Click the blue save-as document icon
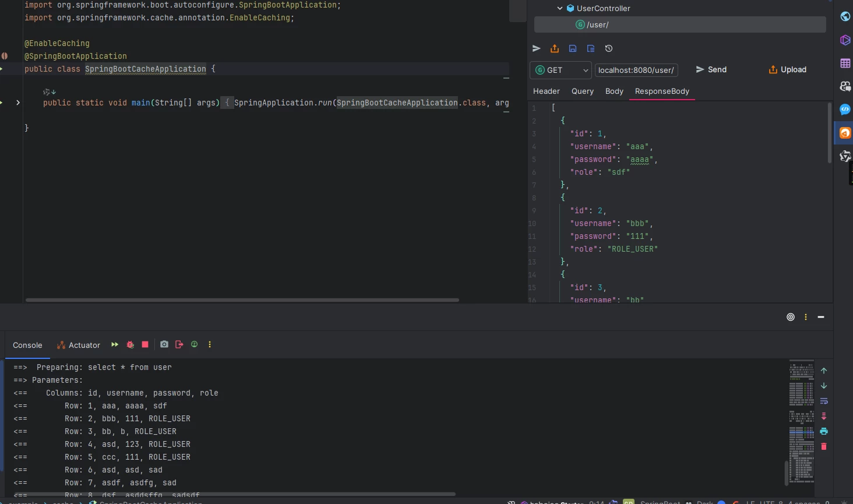 click(591, 48)
